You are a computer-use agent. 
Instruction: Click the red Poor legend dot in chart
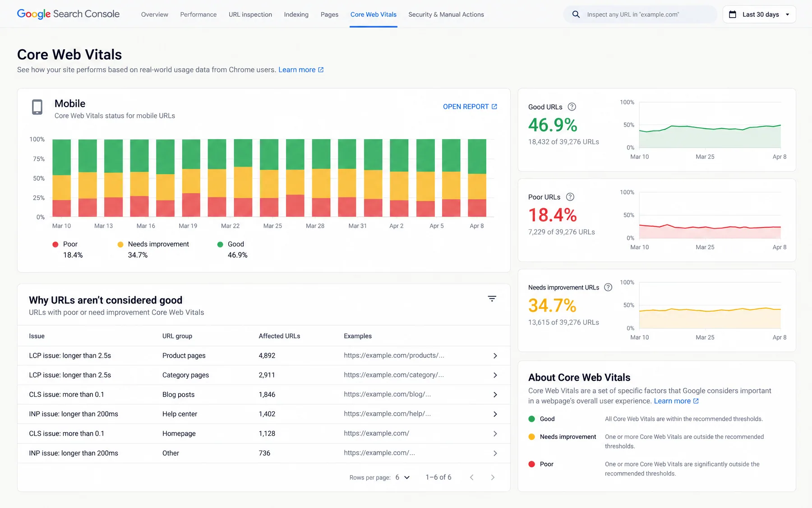tap(55, 244)
